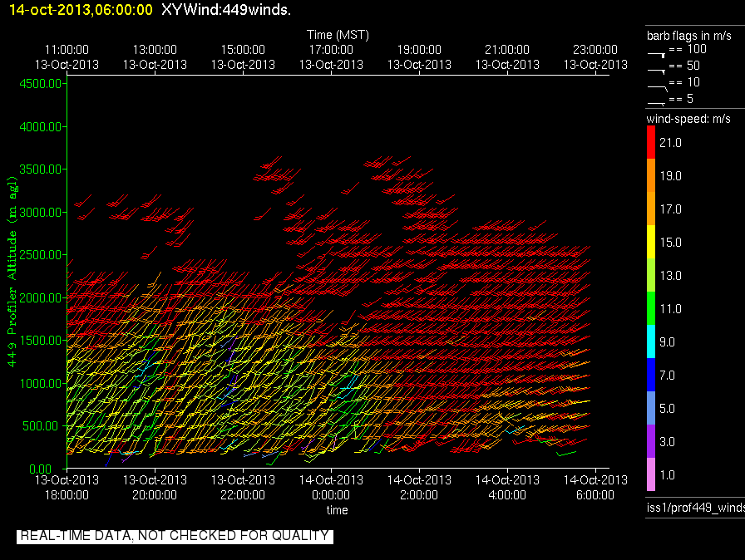Image resolution: width=745 pixels, height=560 pixels.
Task: Click the '13-Oct-2013 22:00:00' bottom axis tick
Action: pyautogui.click(x=243, y=488)
